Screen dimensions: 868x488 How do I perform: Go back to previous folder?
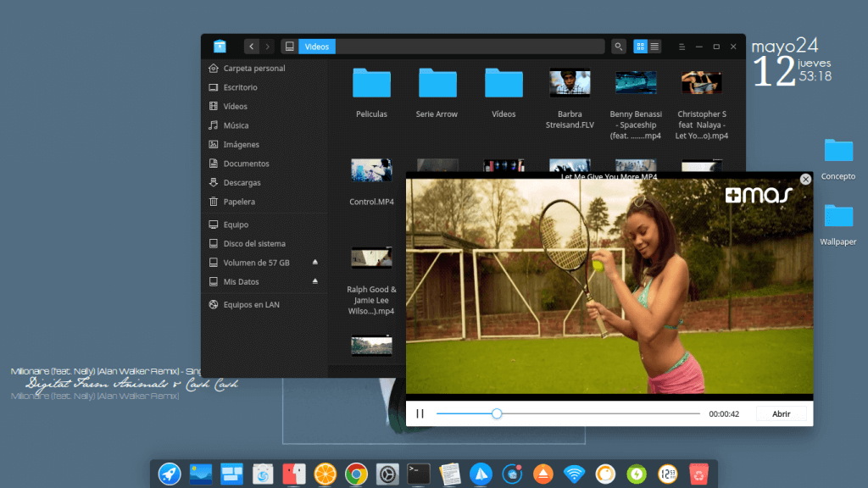coord(252,47)
